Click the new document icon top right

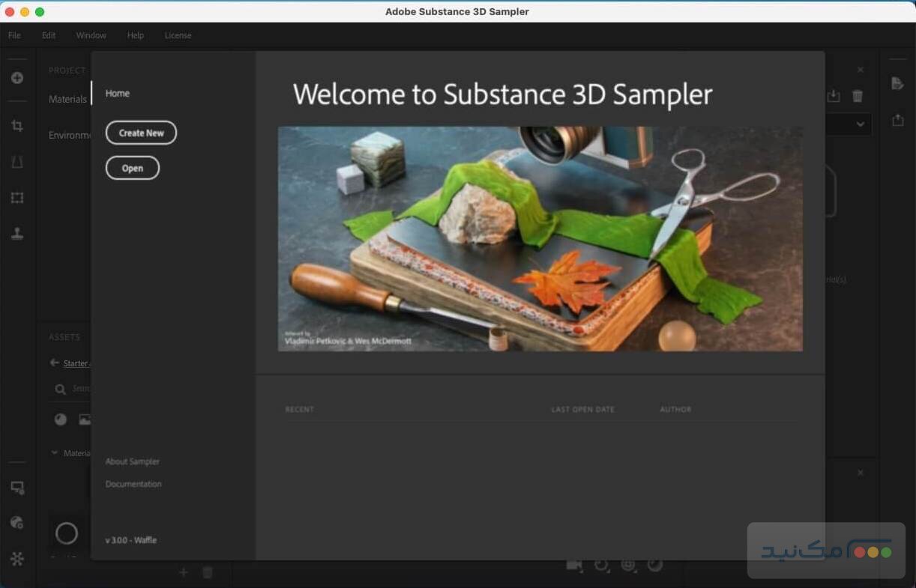(x=898, y=84)
